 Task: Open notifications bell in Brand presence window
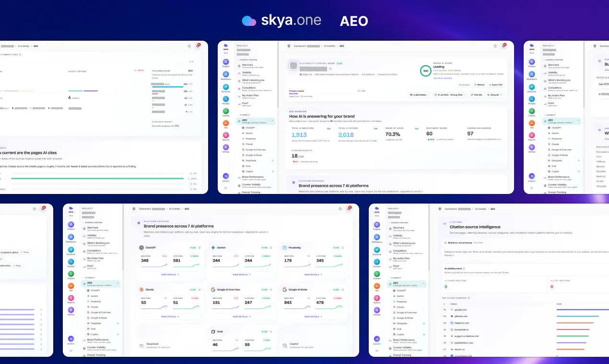coord(349,208)
